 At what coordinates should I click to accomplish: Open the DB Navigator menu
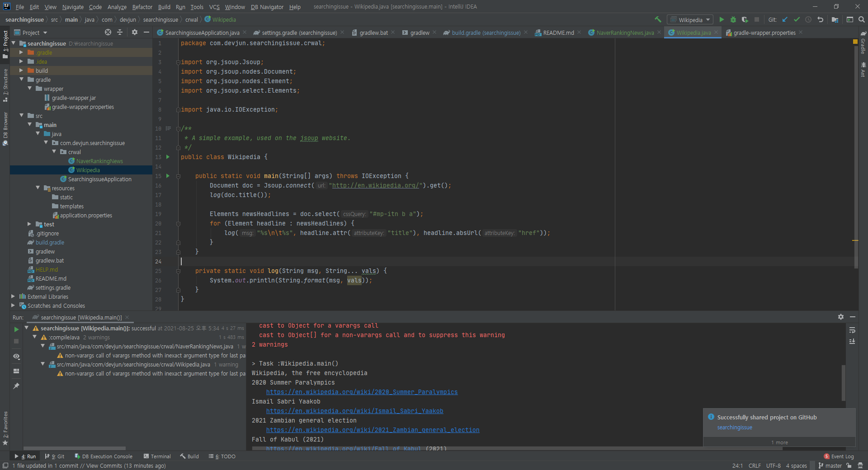point(267,7)
